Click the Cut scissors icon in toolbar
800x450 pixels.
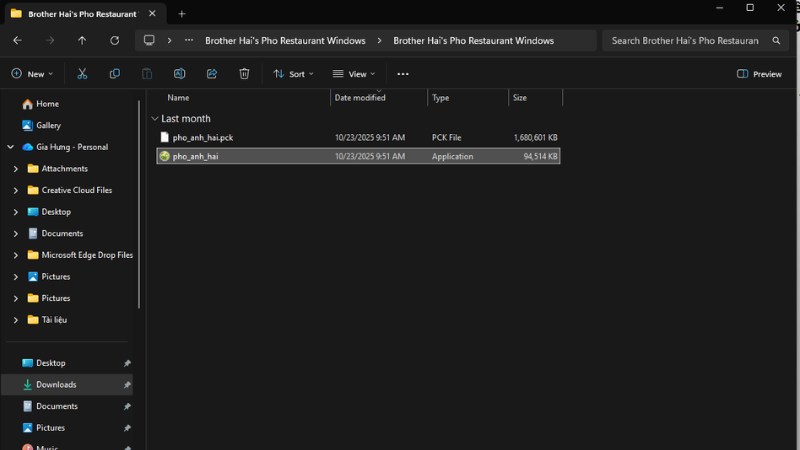82,74
